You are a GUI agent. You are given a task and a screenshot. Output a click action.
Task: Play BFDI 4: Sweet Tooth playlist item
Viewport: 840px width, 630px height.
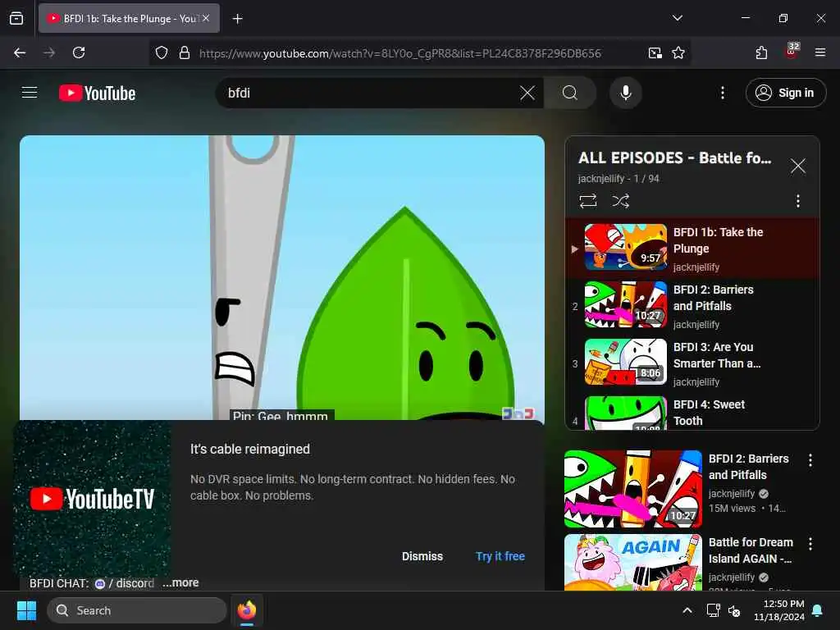click(692, 413)
